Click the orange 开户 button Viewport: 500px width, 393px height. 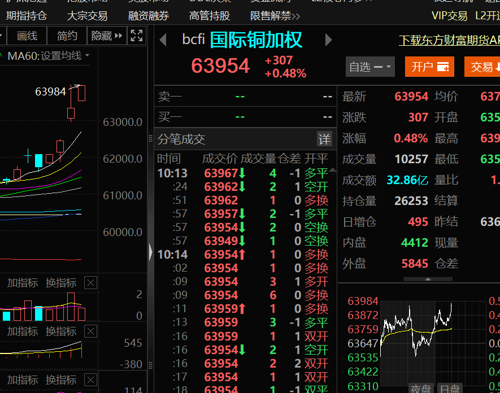pyautogui.click(x=429, y=67)
